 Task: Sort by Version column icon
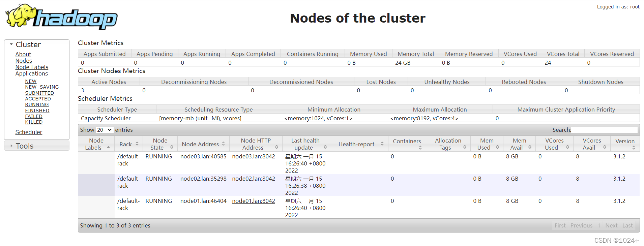pyautogui.click(x=634, y=148)
